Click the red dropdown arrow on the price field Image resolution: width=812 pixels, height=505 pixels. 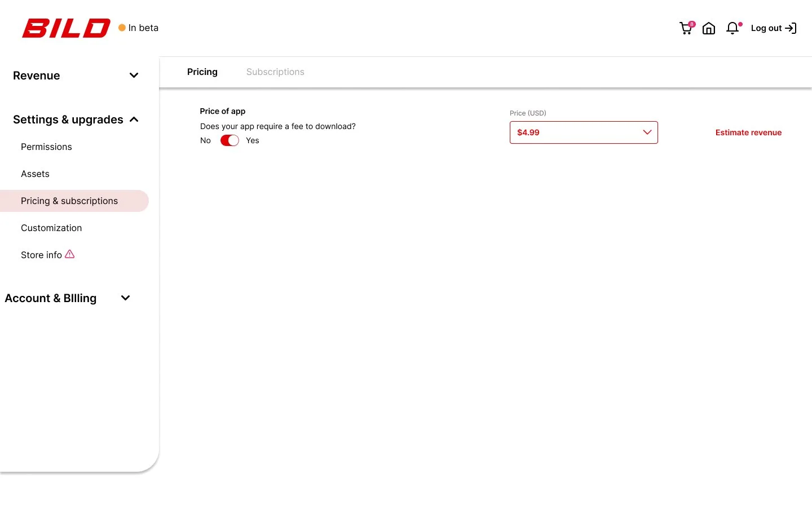[x=647, y=132]
